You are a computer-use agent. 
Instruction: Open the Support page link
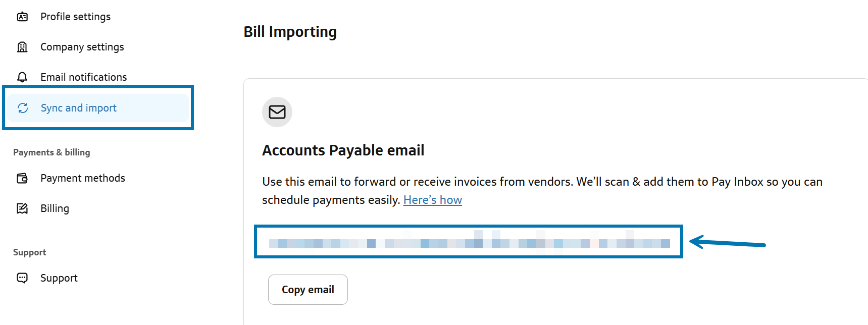(59, 278)
